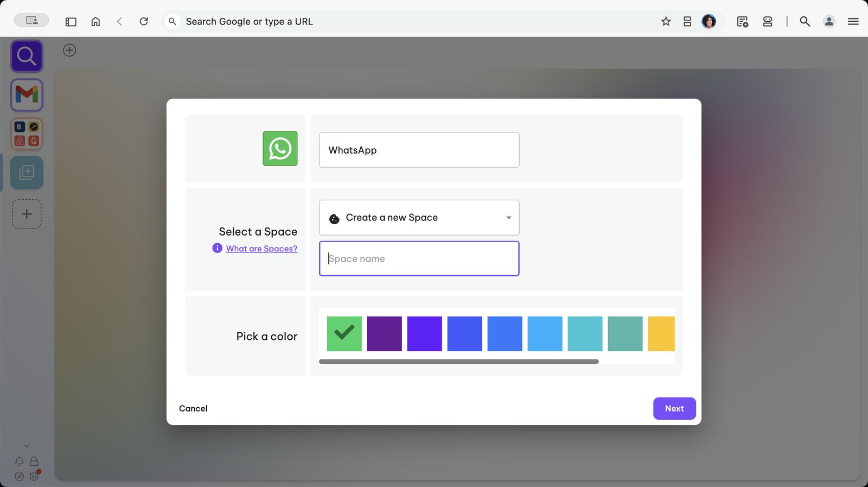Screen dimensions: 868x487
Task: Toggle the profile switcher pill at top left
Action: pos(31,21)
